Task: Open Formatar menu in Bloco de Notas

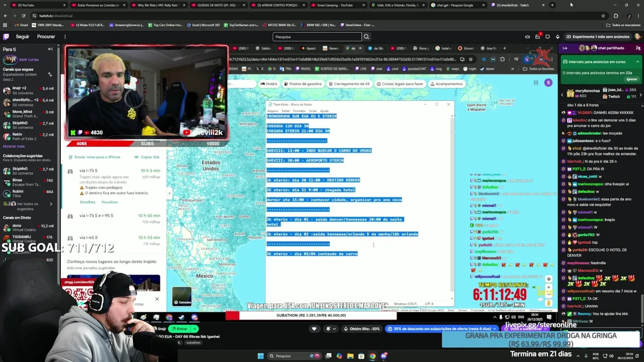Action: (299, 111)
